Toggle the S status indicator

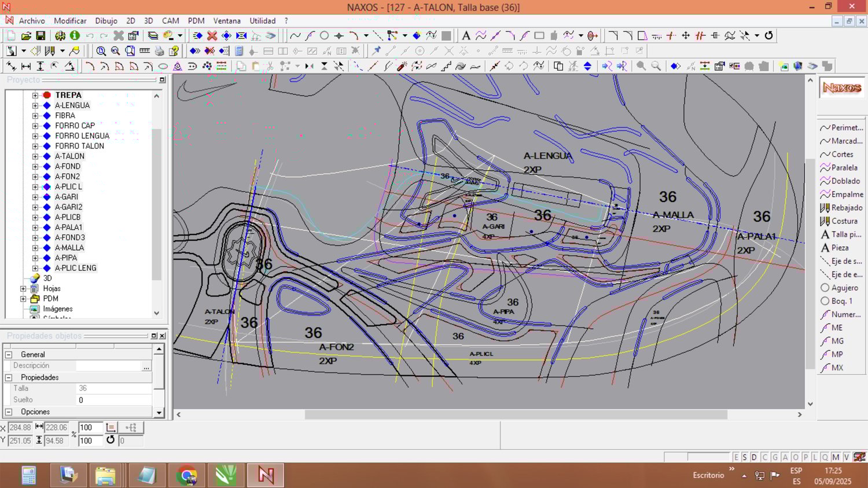point(745,457)
